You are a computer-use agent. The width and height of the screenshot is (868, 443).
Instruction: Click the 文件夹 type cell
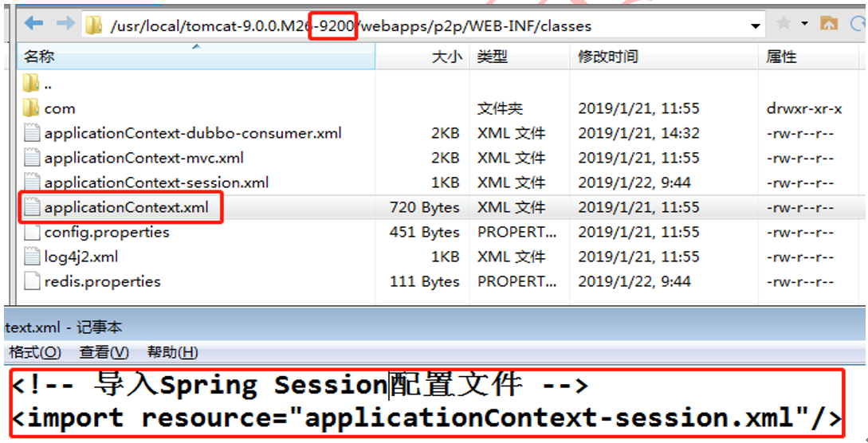500,109
